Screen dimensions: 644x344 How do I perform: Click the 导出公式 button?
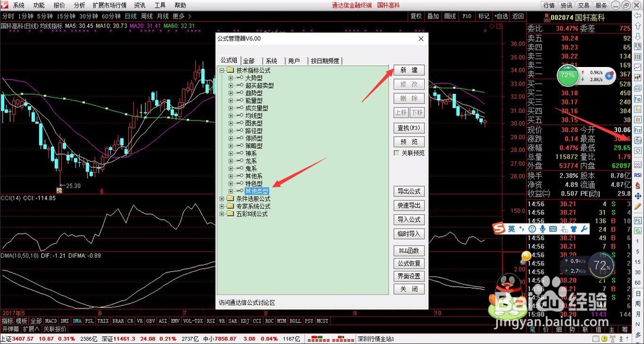(409, 191)
